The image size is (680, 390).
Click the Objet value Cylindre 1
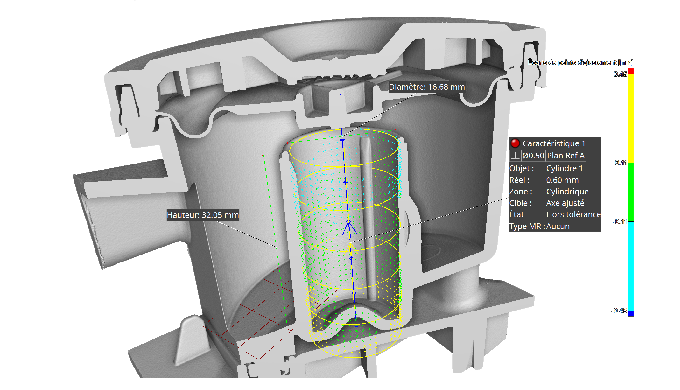point(564,168)
